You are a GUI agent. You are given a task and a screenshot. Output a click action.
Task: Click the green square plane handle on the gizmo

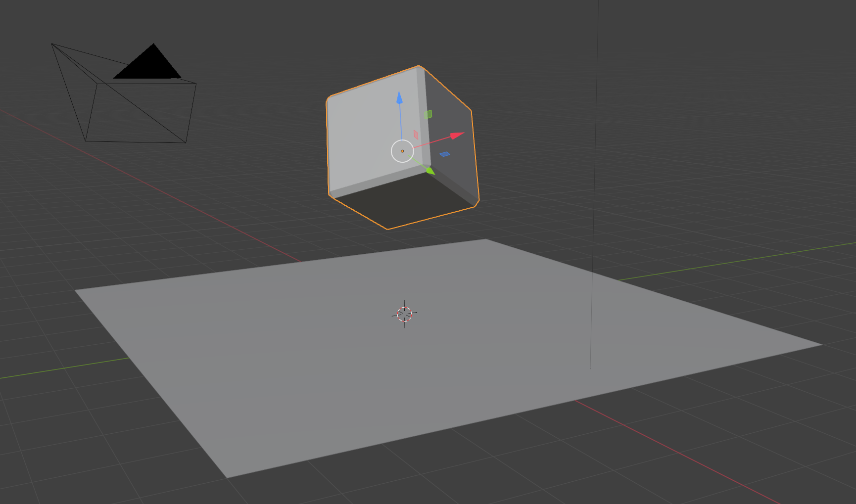pyautogui.click(x=428, y=115)
